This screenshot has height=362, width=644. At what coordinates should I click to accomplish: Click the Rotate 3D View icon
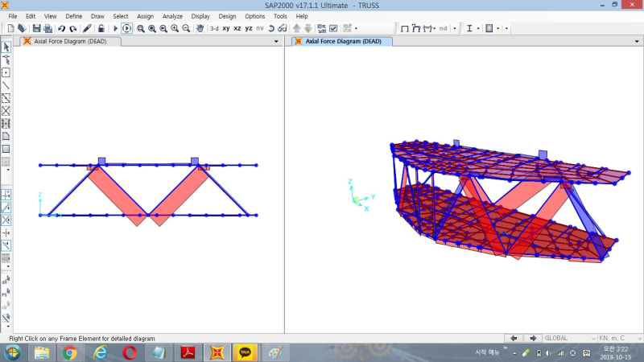click(271, 28)
